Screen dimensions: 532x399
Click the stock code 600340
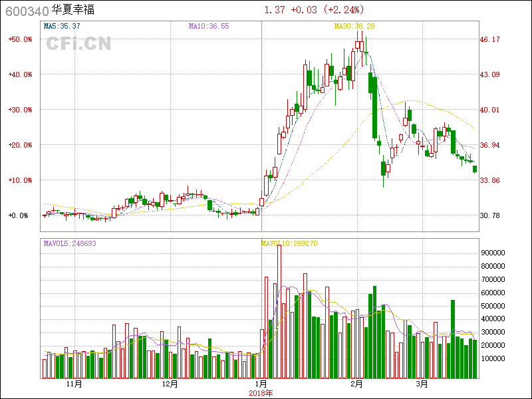coord(27,11)
